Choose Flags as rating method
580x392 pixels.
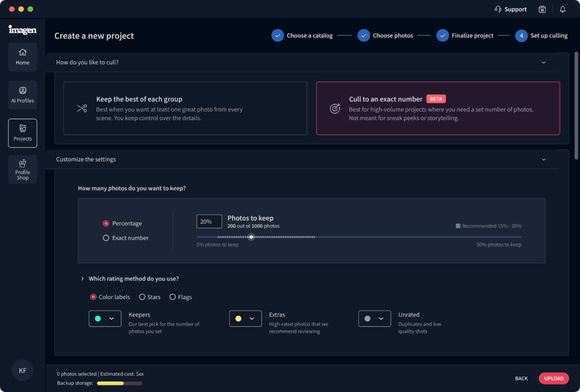[x=173, y=297]
